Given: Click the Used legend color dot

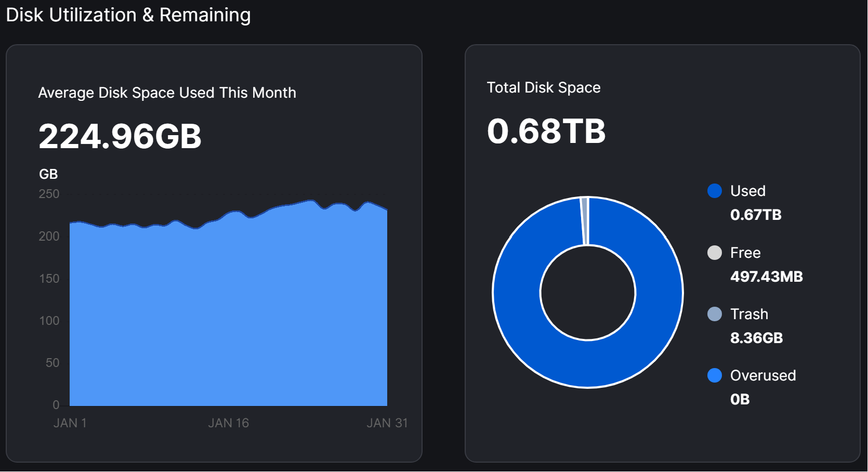Looking at the screenshot, I should tap(715, 191).
